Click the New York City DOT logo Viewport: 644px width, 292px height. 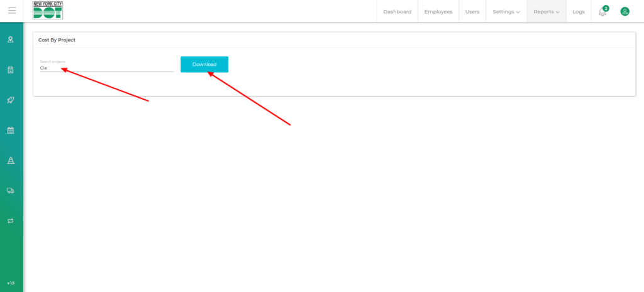click(48, 11)
